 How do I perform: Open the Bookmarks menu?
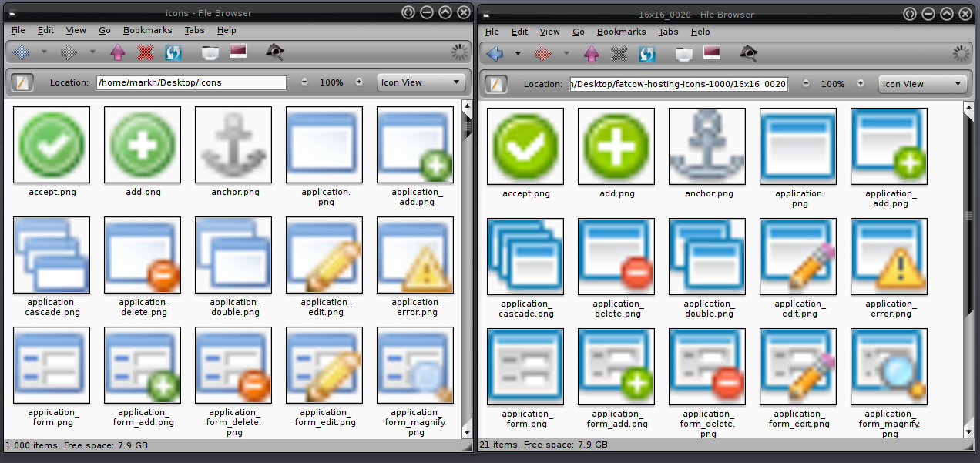tap(147, 30)
